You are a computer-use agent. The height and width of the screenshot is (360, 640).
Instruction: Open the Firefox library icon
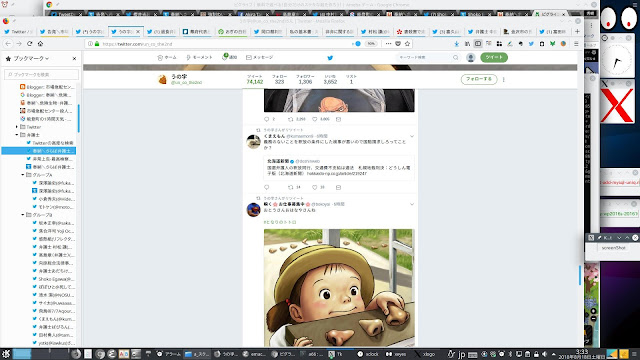[x=467, y=44]
